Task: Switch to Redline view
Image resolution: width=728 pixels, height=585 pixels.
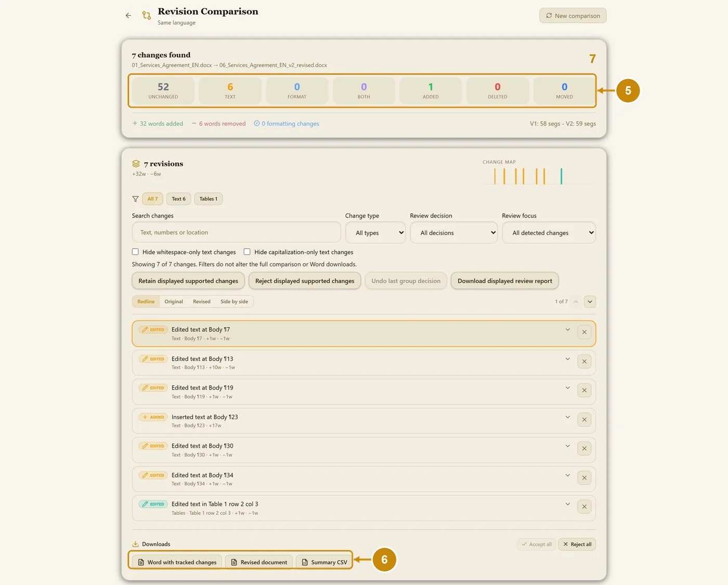Action: [146, 302]
